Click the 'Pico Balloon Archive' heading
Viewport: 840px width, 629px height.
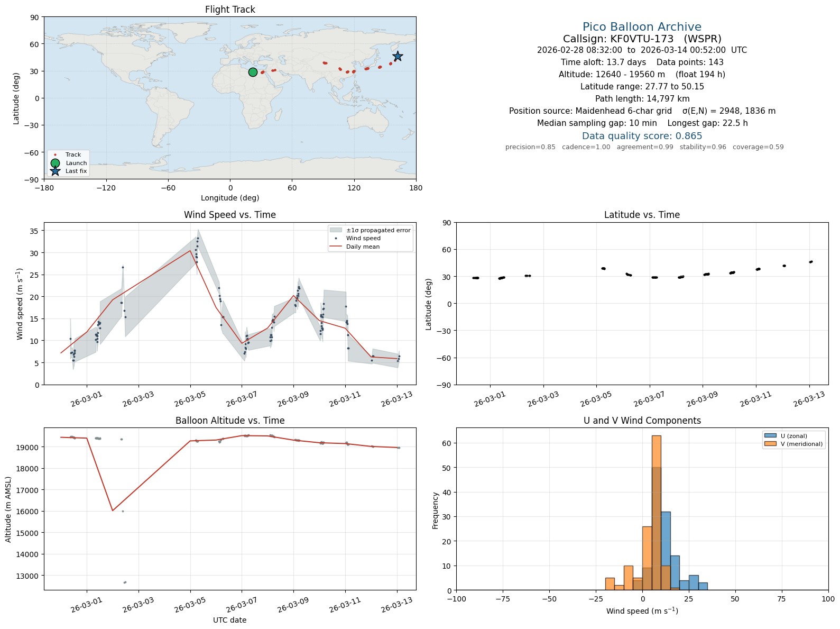pyautogui.click(x=642, y=27)
